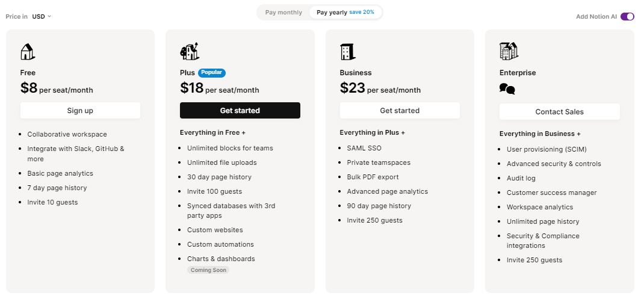Click the Contact Sales button
644x296 pixels.
[559, 112]
